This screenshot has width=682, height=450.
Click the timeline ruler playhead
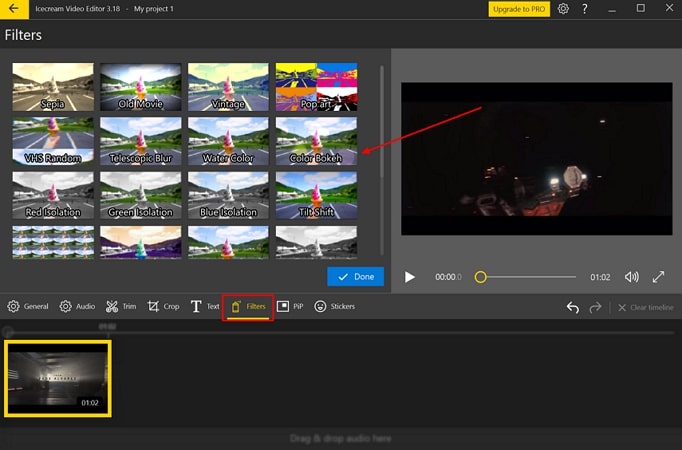click(7, 332)
